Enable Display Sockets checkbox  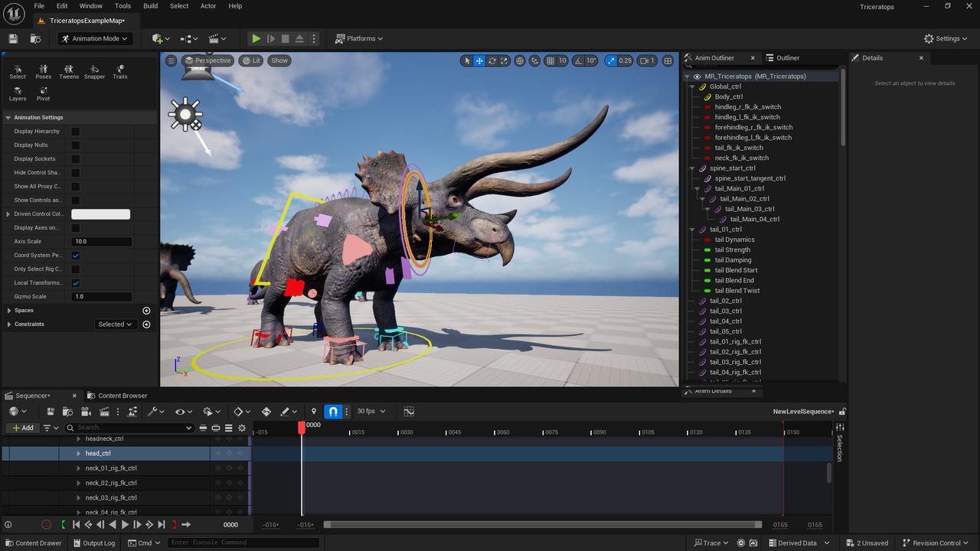pos(76,158)
